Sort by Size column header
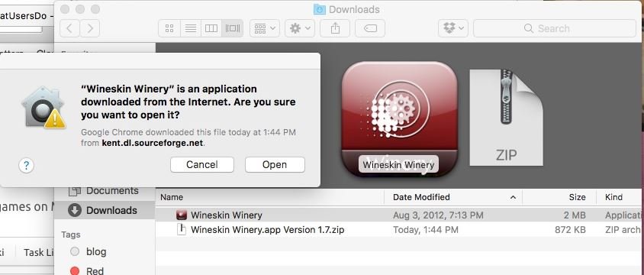The width and height of the screenshot is (644, 275). pos(559,197)
